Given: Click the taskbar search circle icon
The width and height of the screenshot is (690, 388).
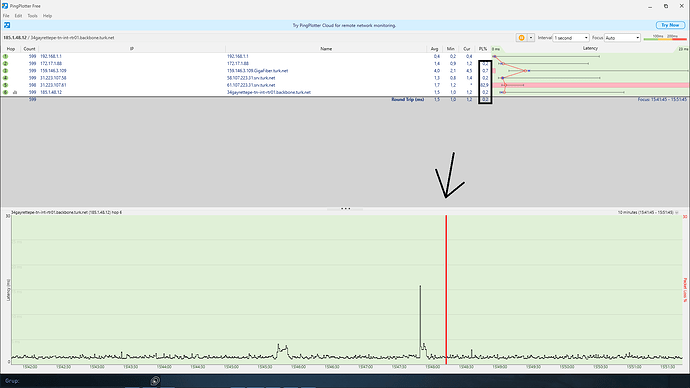Looking at the screenshot, I should click(155, 381).
